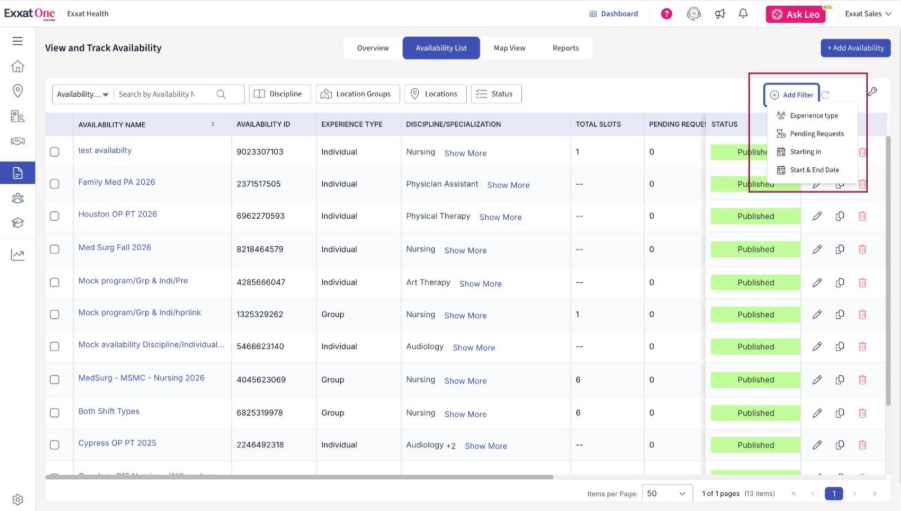Open the analytics chart icon in sidebar
Viewport: 901px width, 511px height.
17,255
